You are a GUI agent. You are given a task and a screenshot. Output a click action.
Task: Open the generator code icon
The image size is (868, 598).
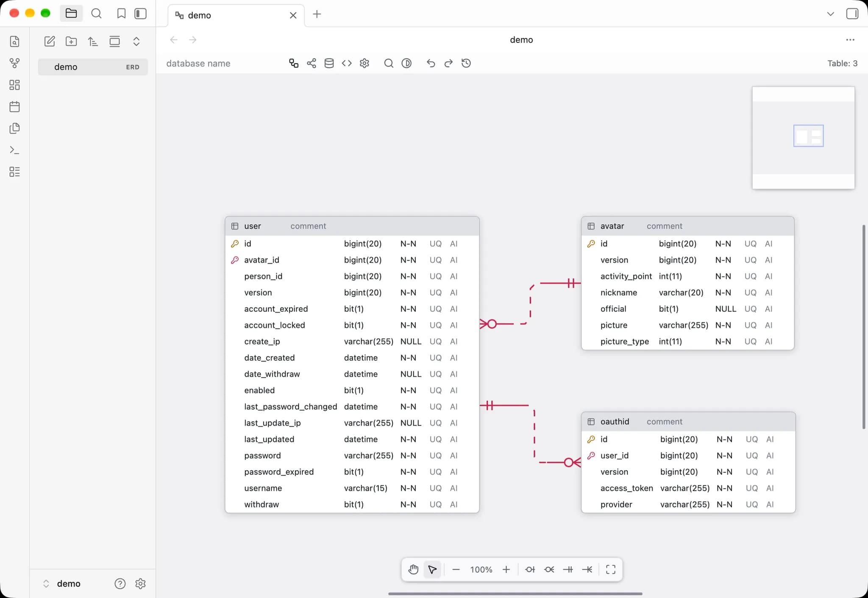347,63
